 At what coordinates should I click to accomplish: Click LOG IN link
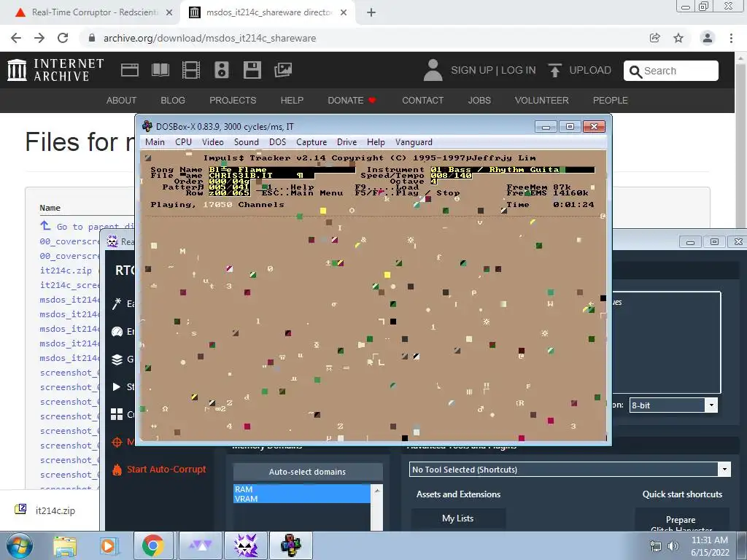519,70
